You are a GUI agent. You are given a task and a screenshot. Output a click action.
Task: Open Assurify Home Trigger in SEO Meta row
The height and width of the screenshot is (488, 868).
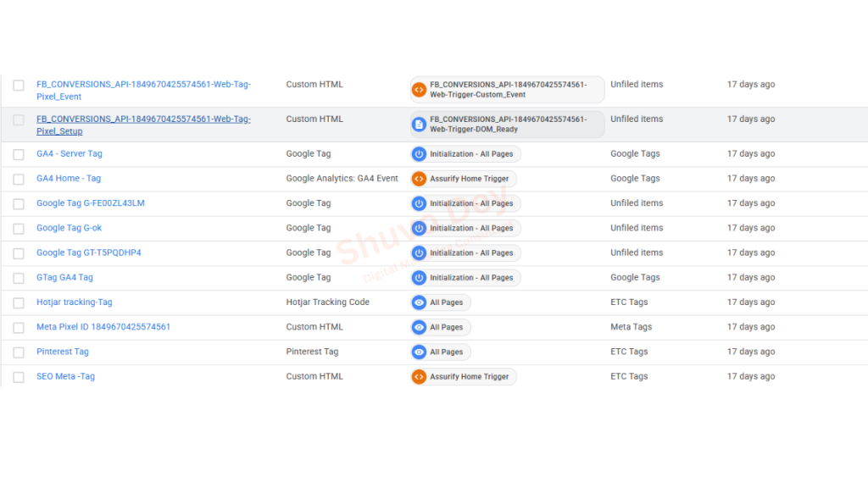(x=464, y=377)
